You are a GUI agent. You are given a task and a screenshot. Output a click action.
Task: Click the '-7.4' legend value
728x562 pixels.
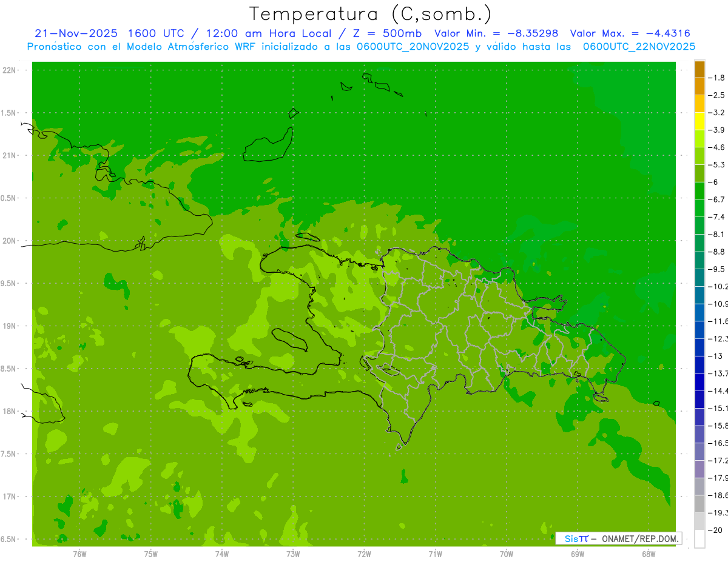[716, 217]
